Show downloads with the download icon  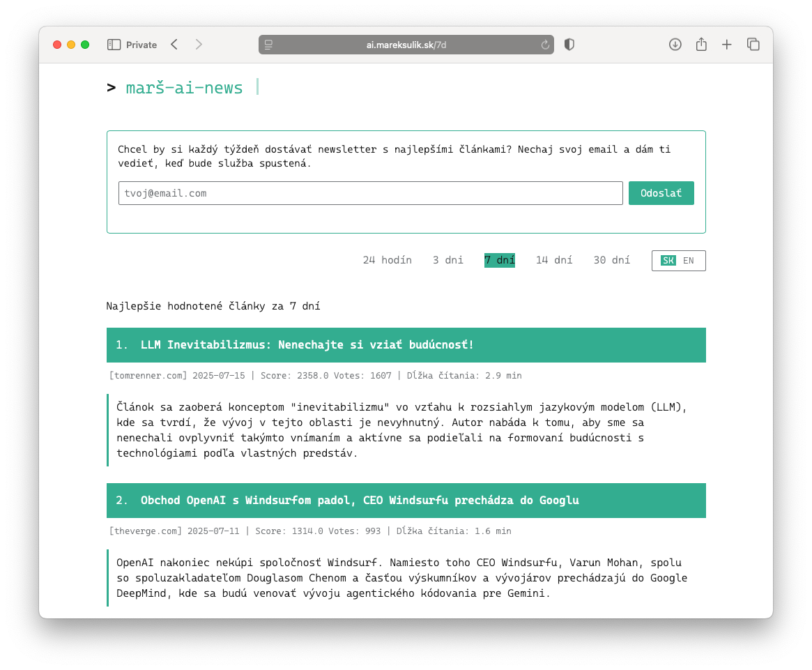click(x=675, y=45)
